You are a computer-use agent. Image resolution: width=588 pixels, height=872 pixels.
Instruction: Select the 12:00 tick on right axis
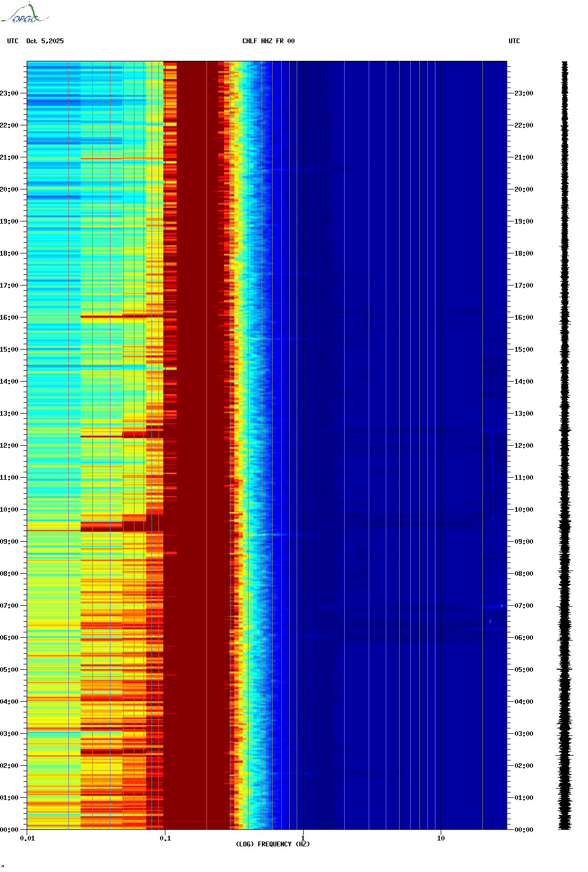[x=523, y=446]
